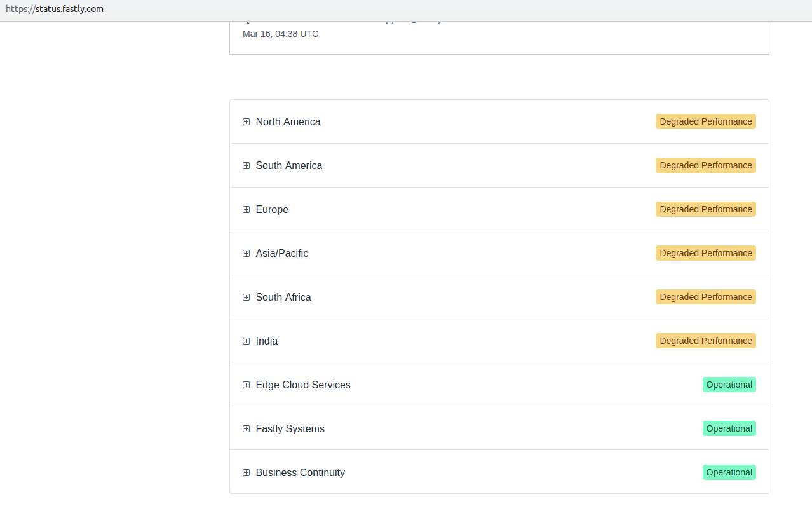Click the expand icon beside Fastly Systems
The width and height of the screenshot is (812, 513).
click(247, 428)
